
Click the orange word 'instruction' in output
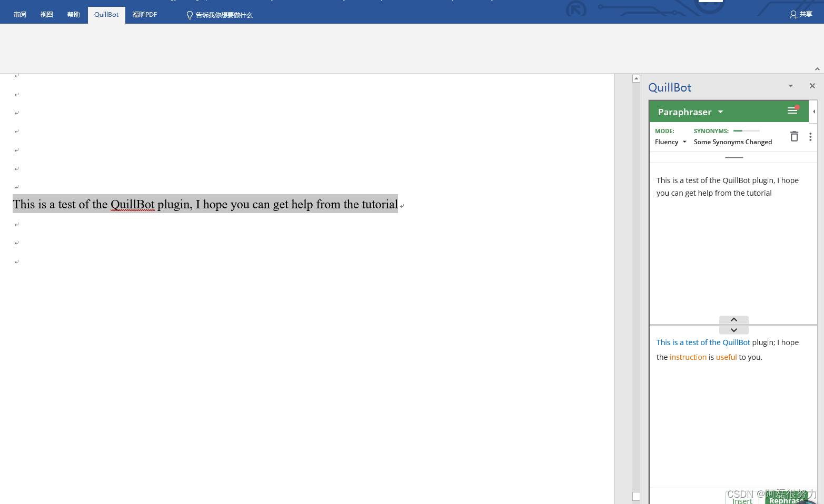click(x=688, y=357)
